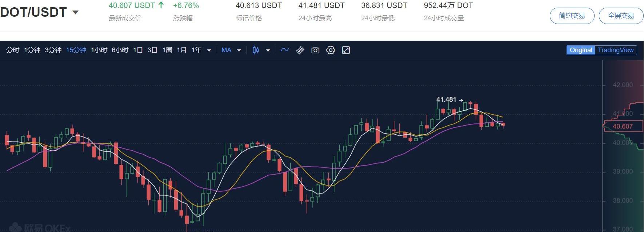Choose the 1周 weekly interval
Screen dimensions: 644x232
click(x=167, y=50)
